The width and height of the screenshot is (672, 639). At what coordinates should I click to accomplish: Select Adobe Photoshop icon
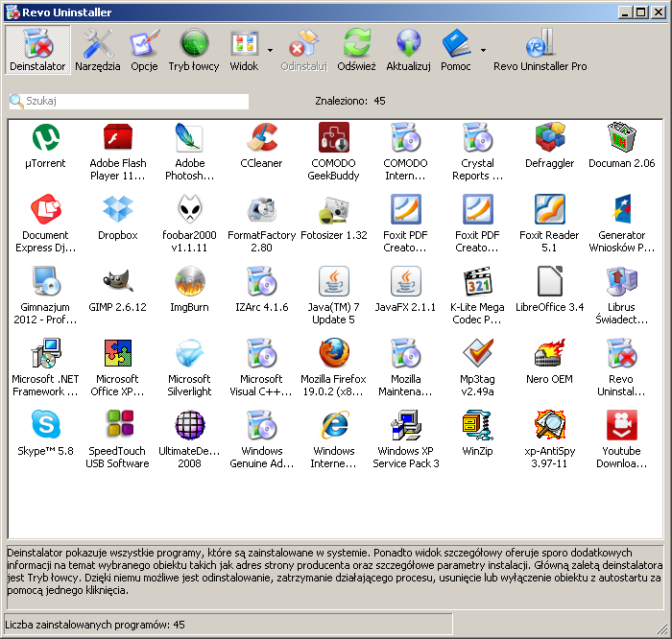tap(189, 138)
